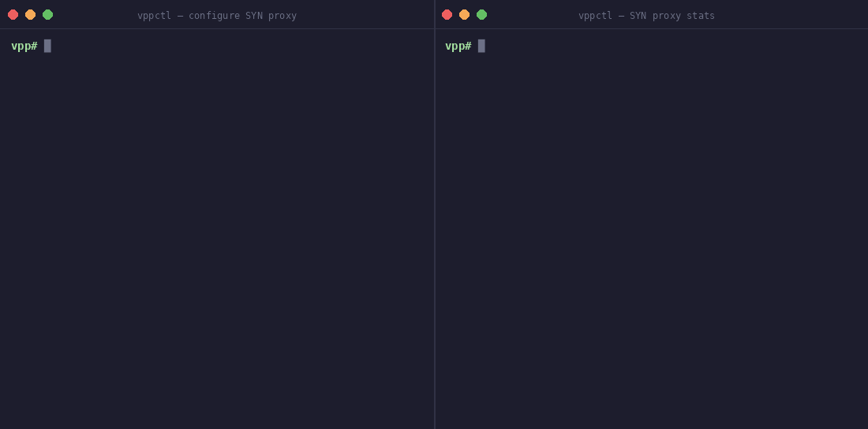Viewport: 868px width, 429px height.
Task: Minimize the configure SYN proxy terminal window
Action: (x=31, y=15)
